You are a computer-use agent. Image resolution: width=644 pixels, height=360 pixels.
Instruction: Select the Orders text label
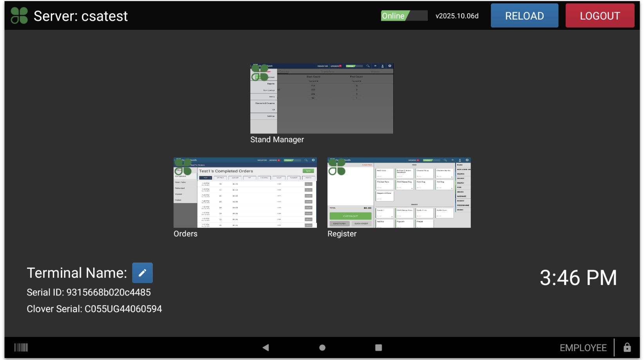point(185,234)
